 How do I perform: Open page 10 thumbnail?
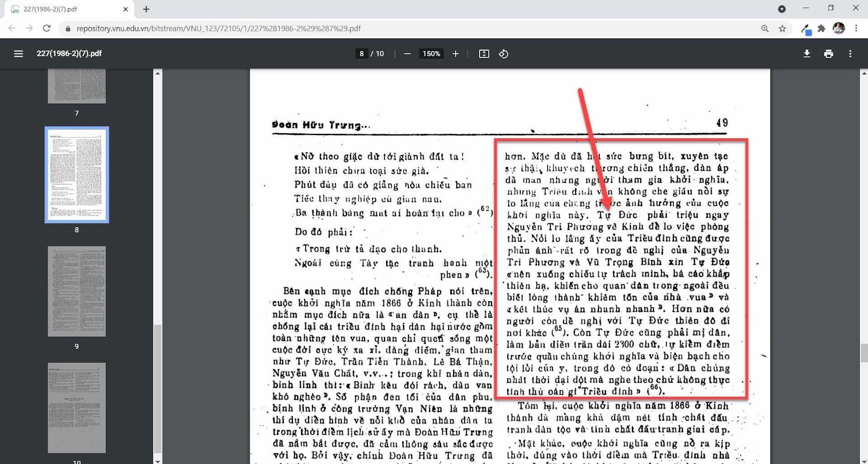[x=76, y=408]
